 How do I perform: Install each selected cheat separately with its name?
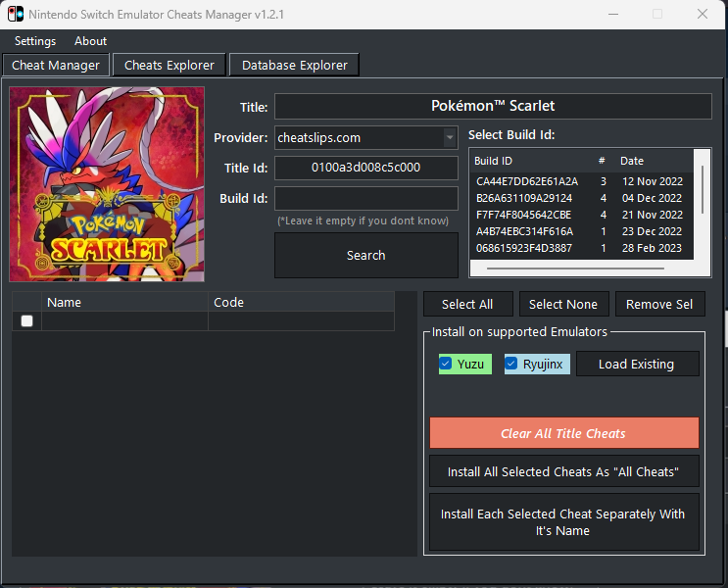563,522
